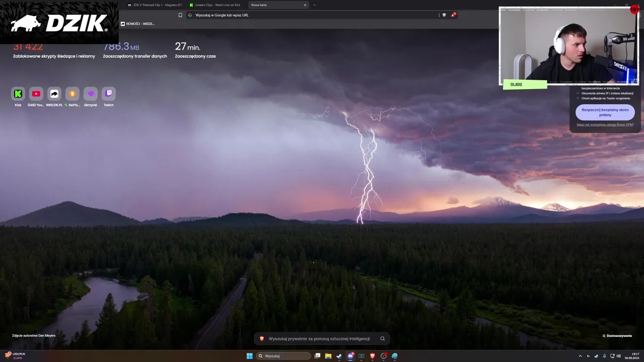Open NOWOŚCI - WKDZI... bookmark

[137, 24]
